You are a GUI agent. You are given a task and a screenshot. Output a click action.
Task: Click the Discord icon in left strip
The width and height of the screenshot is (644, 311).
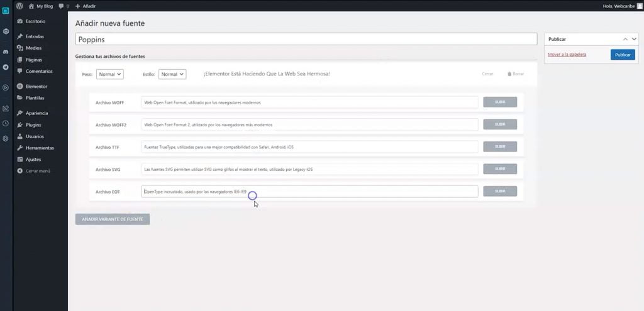[x=6, y=52]
